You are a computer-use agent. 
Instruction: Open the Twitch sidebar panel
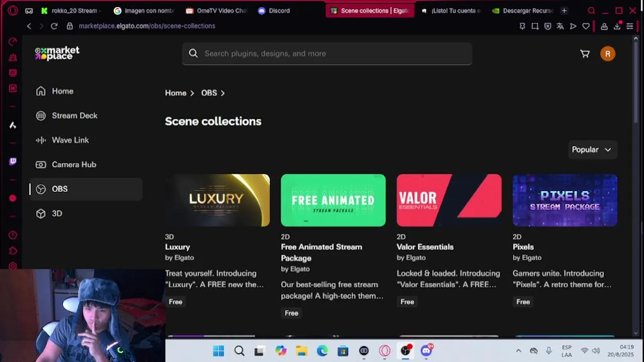tap(13, 161)
